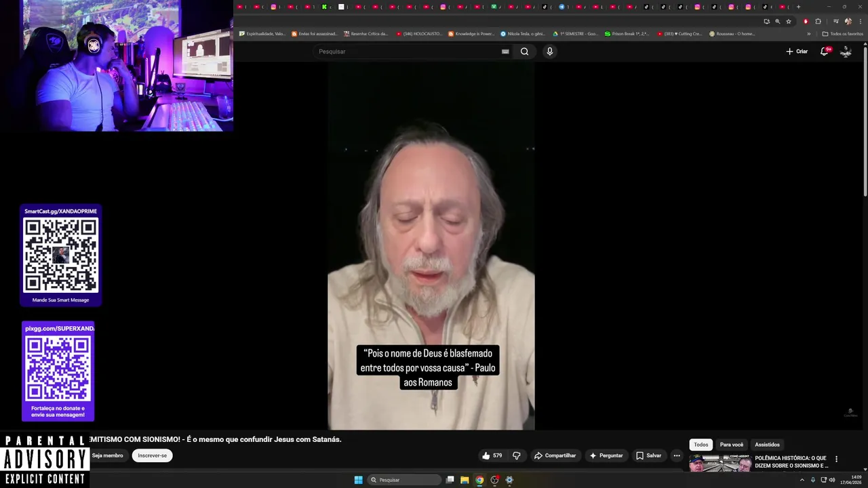Click the Windows Start button
Viewport: 868px width, 488px height.
tap(358, 480)
